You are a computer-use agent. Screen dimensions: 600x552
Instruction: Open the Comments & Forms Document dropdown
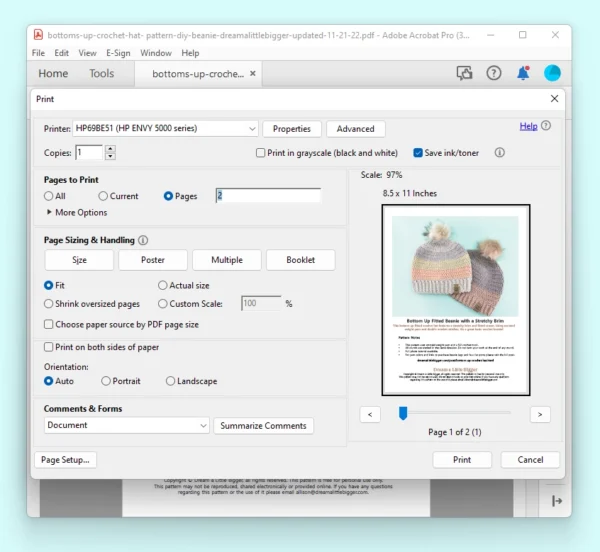tap(127, 425)
